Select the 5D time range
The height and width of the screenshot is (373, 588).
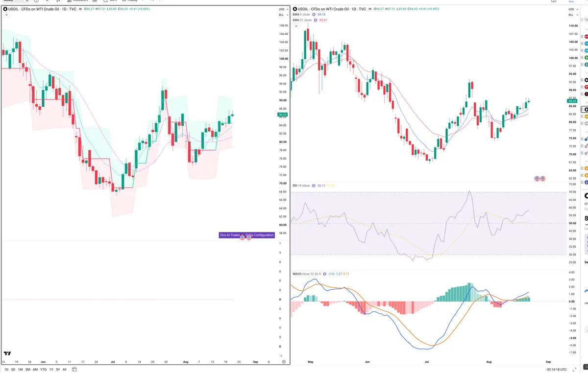click(13, 369)
